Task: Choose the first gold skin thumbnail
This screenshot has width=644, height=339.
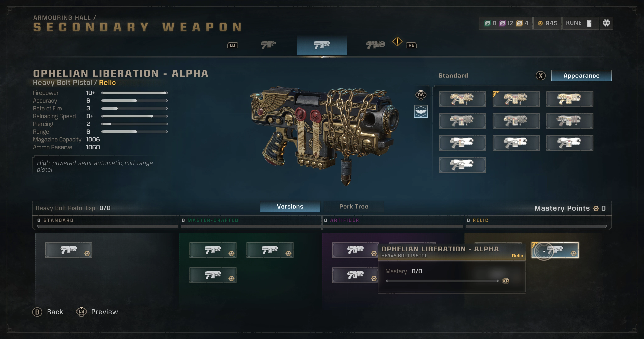Action: (462, 99)
